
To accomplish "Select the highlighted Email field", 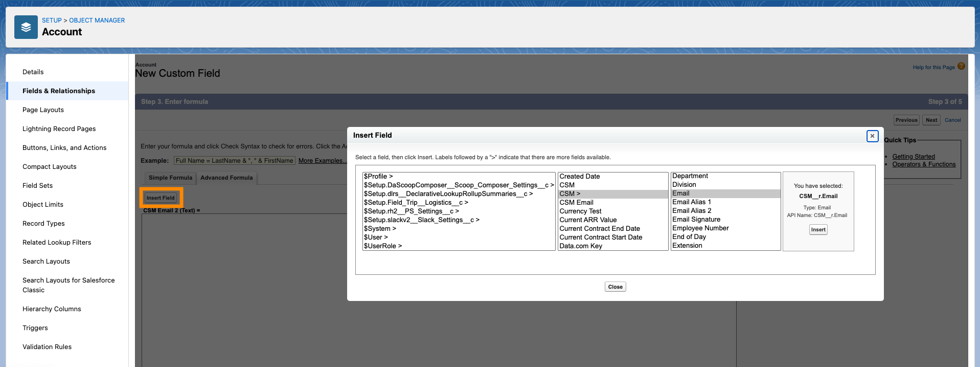I will pyautogui.click(x=726, y=193).
